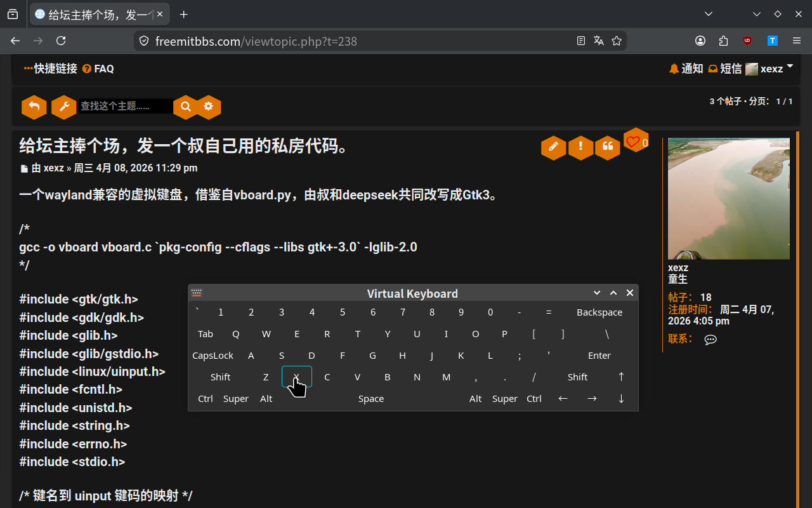Bookmark the page with the star icon
This screenshot has width=812, height=508.
point(617,41)
